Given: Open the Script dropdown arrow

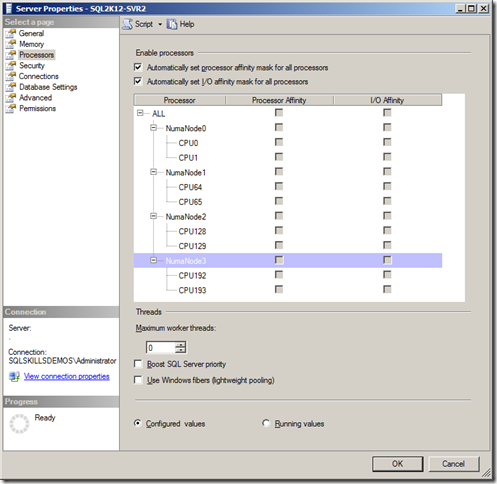Looking at the screenshot, I should [160, 24].
